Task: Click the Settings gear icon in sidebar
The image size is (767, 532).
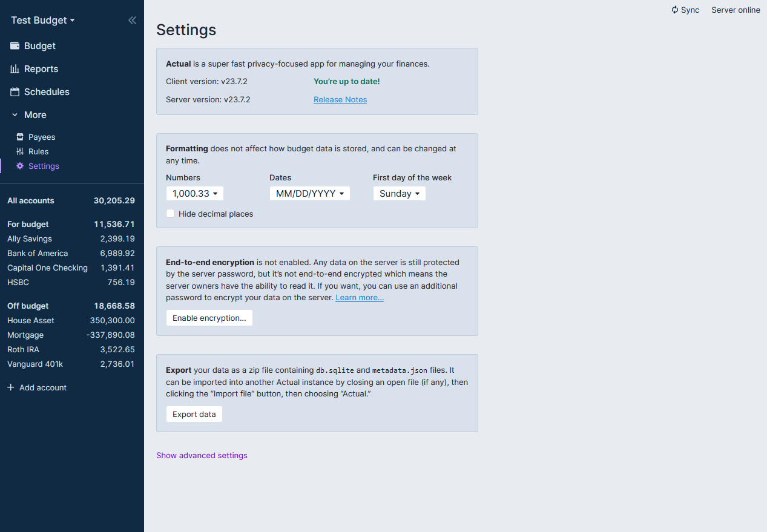Action: tap(20, 166)
